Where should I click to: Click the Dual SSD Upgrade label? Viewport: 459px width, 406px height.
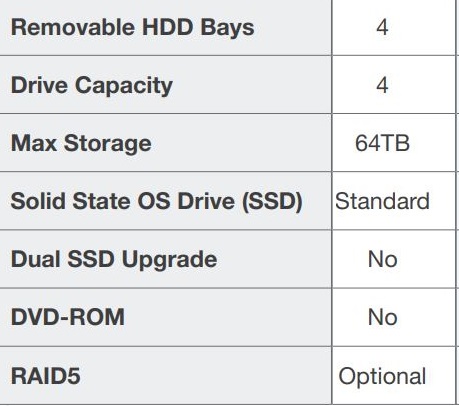114,260
